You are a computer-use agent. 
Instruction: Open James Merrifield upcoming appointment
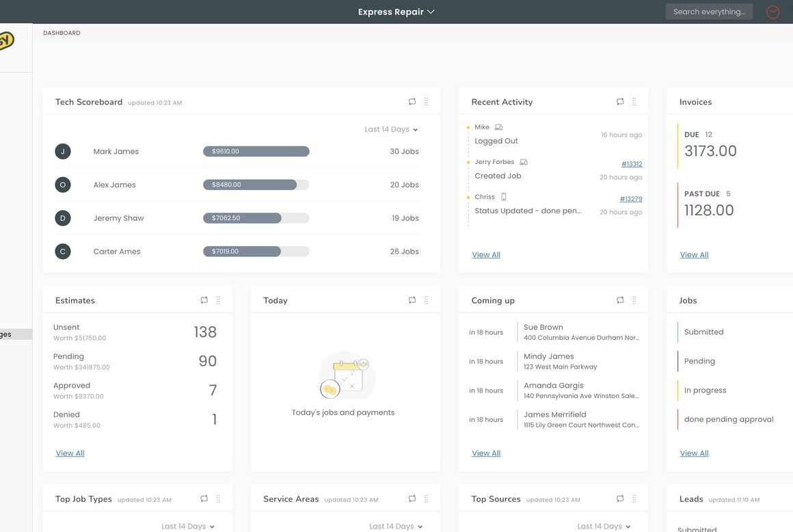click(x=554, y=419)
